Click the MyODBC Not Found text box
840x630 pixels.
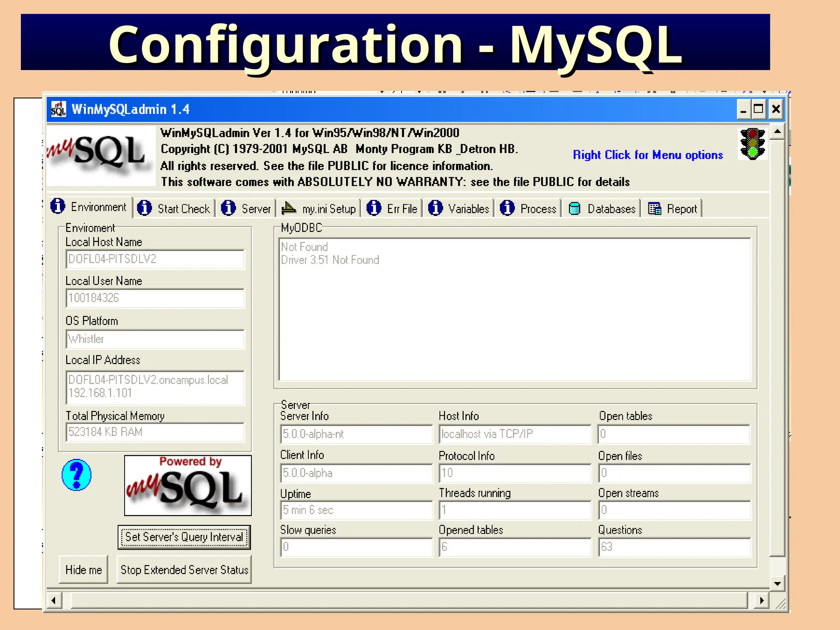pyautogui.click(x=515, y=309)
